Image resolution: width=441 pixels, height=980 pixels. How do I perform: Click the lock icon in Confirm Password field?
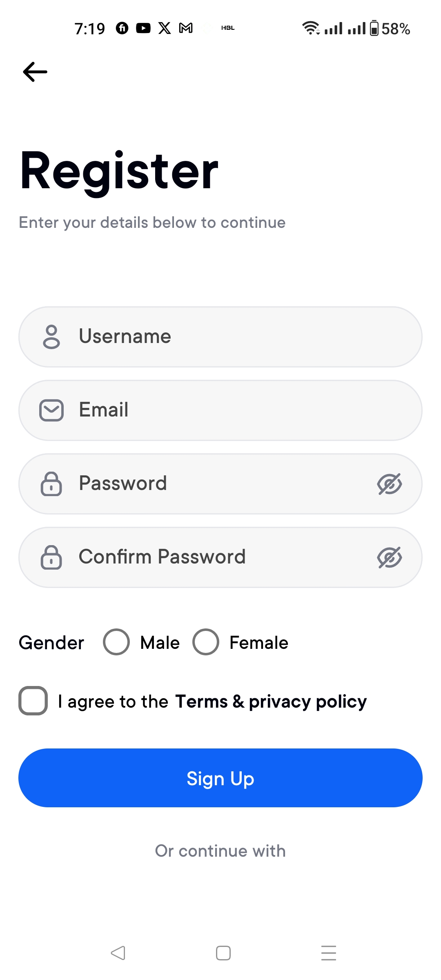(x=51, y=557)
